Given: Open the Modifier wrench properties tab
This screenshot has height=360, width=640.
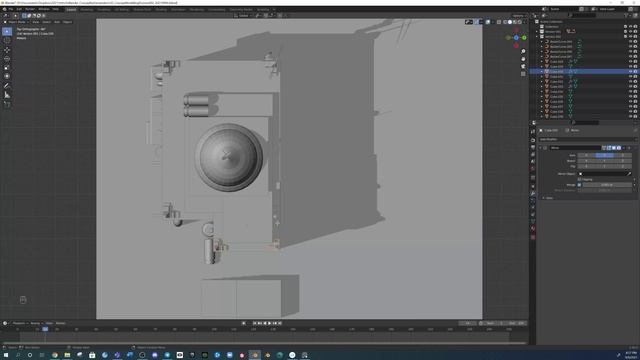Looking at the screenshot, I should coord(533,193).
